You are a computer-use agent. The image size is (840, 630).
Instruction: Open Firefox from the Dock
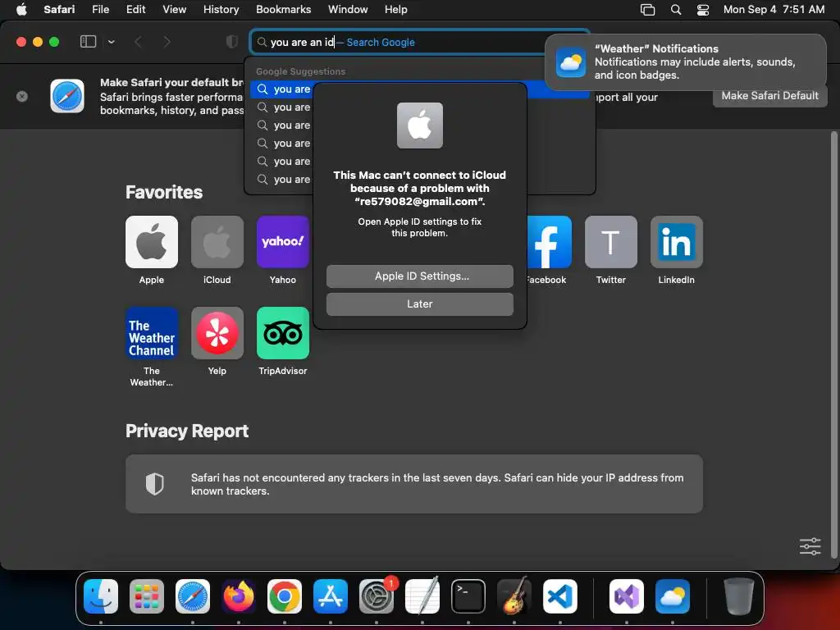tap(239, 596)
